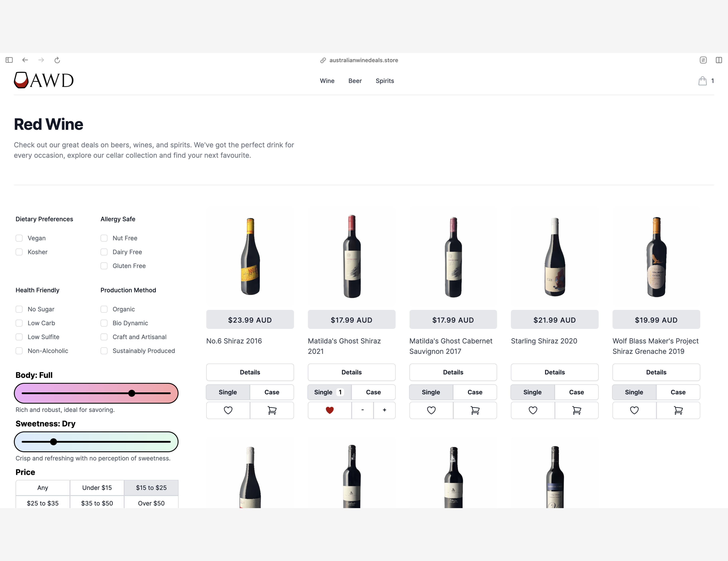Open the Spirits menu
Image resolution: width=728 pixels, height=561 pixels.
point(385,81)
